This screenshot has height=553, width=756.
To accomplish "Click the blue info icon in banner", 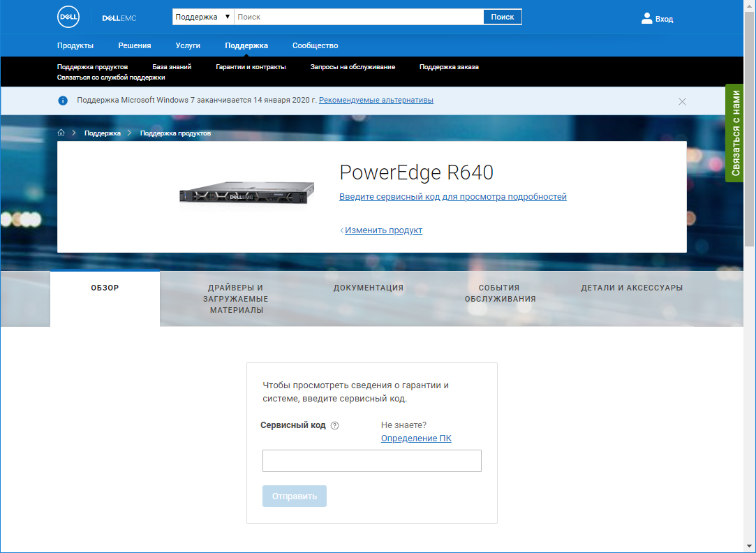I will (63, 101).
